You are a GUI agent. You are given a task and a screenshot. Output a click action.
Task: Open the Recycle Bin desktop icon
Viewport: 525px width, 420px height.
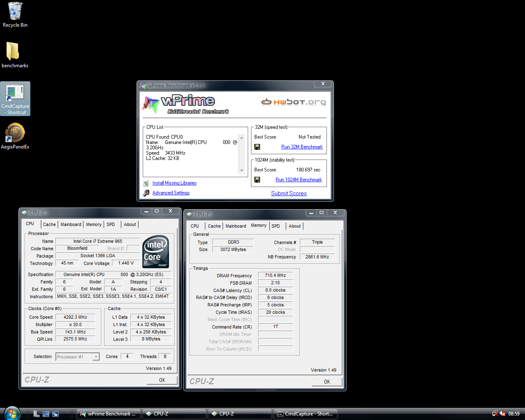click(15, 15)
